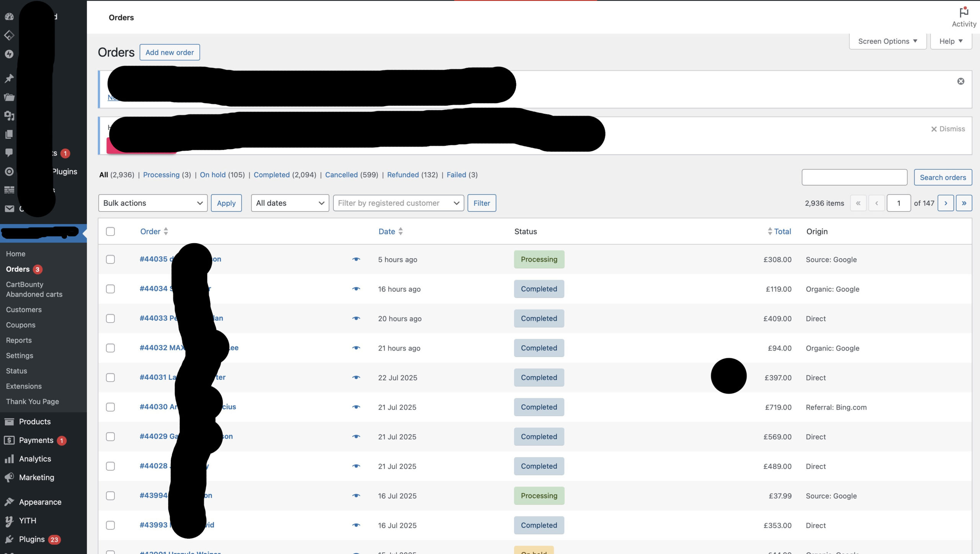Image resolution: width=980 pixels, height=554 pixels.
Task: Open the Activity panel flag icon
Action: coord(964,12)
